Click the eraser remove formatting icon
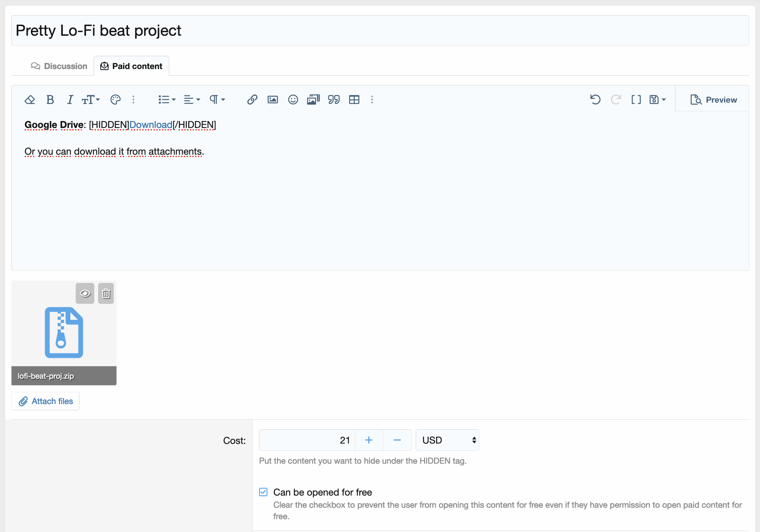The width and height of the screenshot is (760, 532). click(x=30, y=100)
